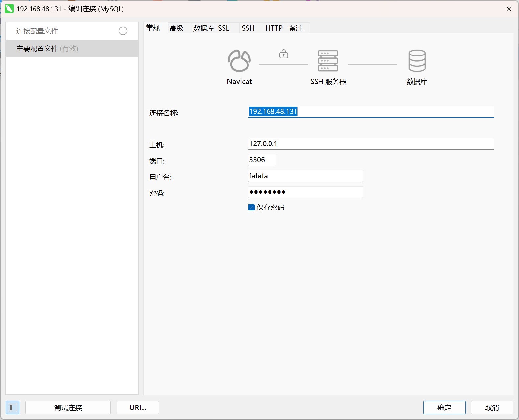Click the 连接名称 input field

[371, 112]
